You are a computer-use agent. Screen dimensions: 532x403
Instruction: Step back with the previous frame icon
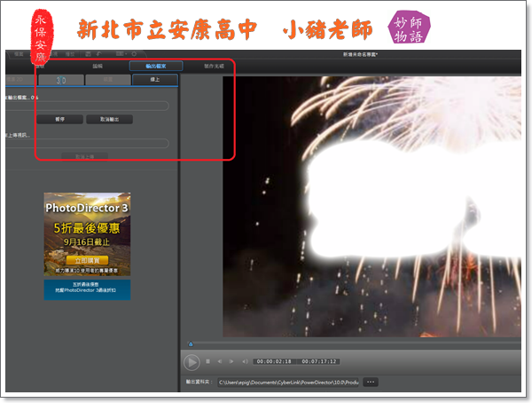220,361
